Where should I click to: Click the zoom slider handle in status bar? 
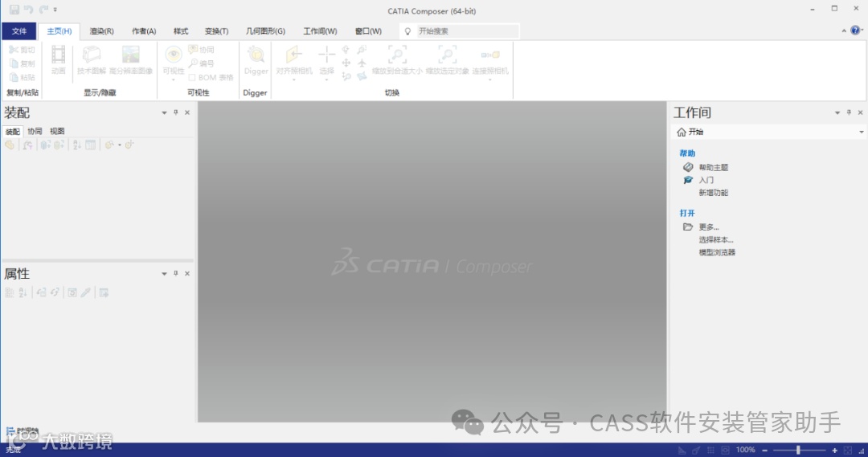[x=798, y=451]
